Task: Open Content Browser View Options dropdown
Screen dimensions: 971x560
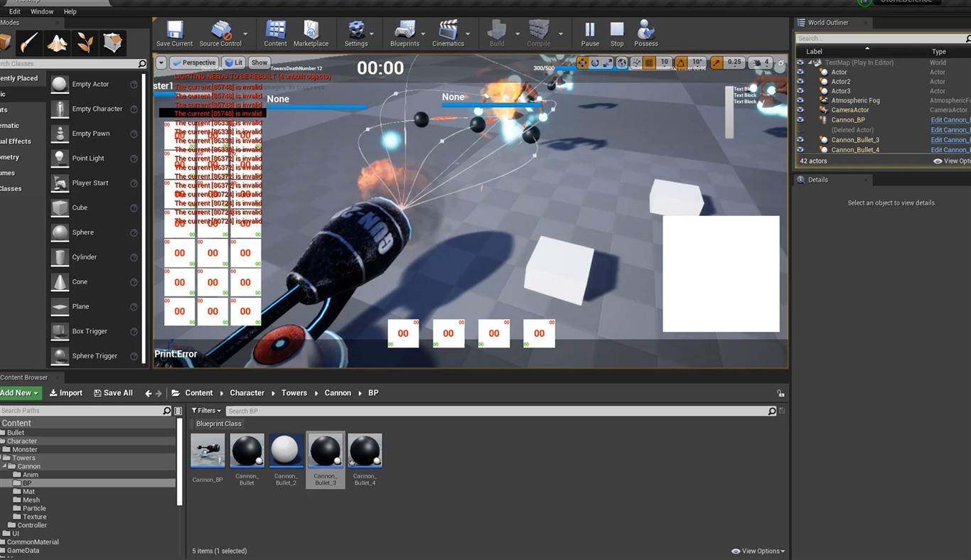Action: (x=758, y=551)
